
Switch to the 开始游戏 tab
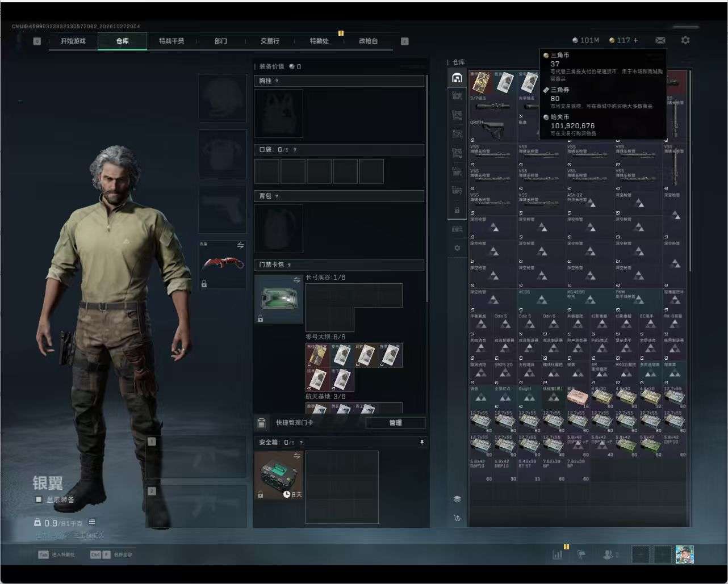[x=73, y=41]
